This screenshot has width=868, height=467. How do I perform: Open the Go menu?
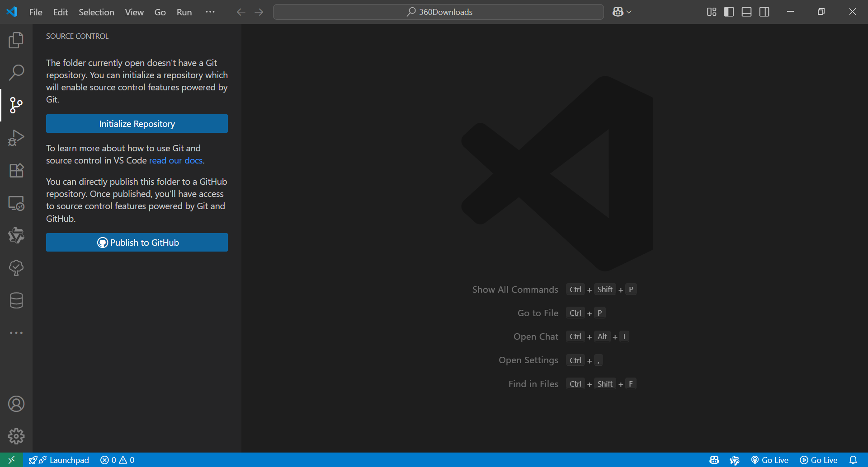click(160, 12)
